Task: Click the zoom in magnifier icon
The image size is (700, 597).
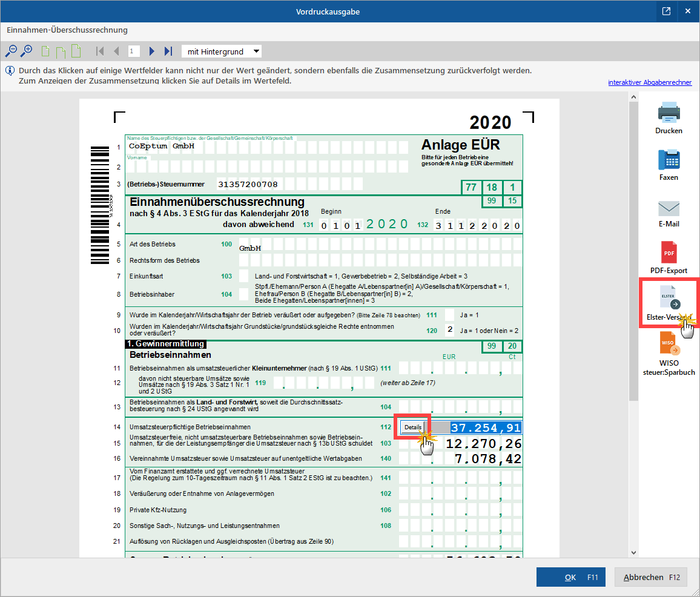Action: 27,51
